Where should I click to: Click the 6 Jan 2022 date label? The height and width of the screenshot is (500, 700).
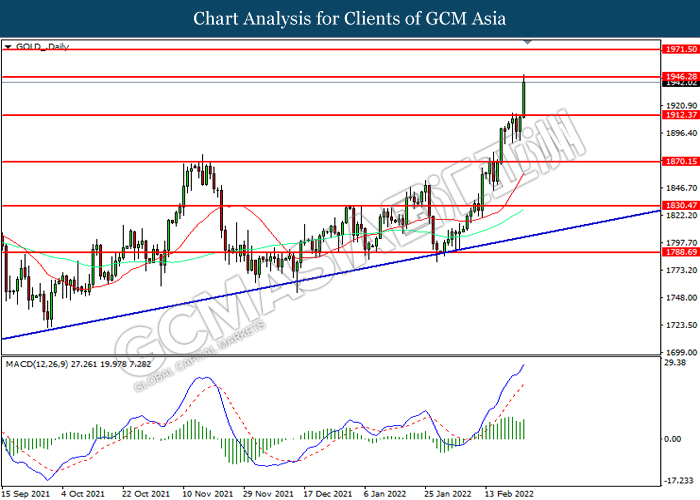pos(385,494)
